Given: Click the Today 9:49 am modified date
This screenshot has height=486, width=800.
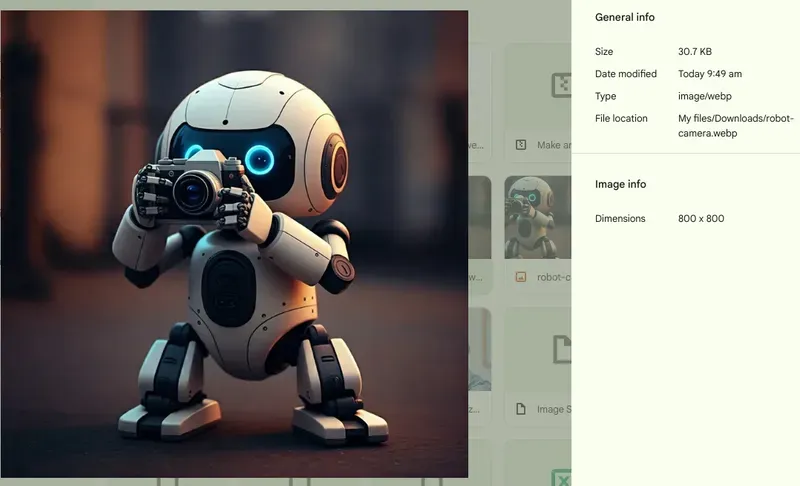Looking at the screenshot, I should pyautogui.click(x=709, y=74).
